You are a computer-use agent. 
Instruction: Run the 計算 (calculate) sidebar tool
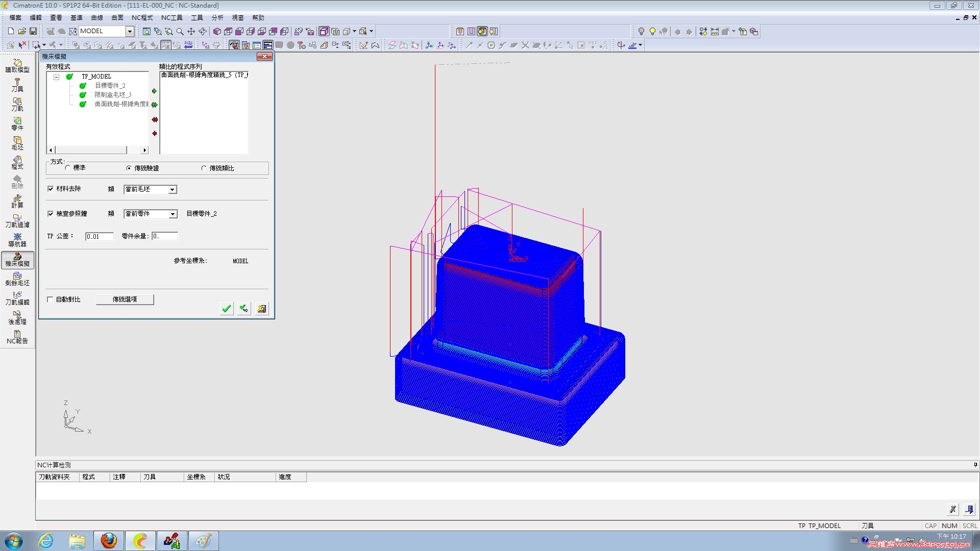17,202
